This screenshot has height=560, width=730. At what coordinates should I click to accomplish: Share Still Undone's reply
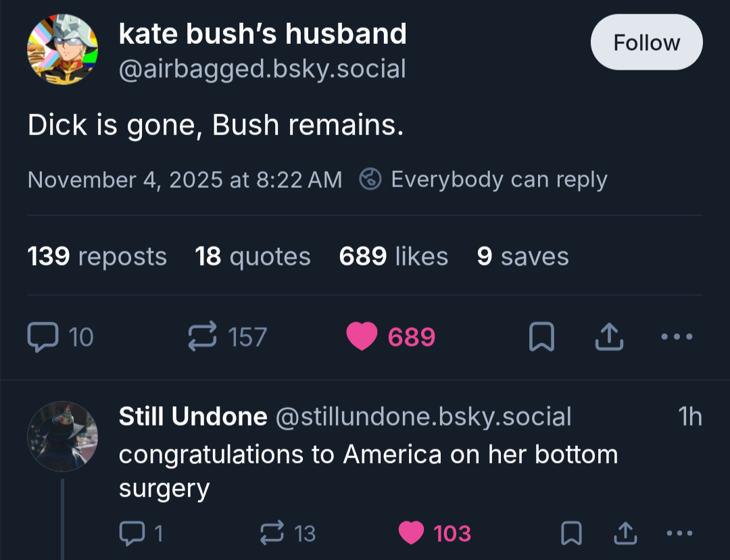[624, 534]
